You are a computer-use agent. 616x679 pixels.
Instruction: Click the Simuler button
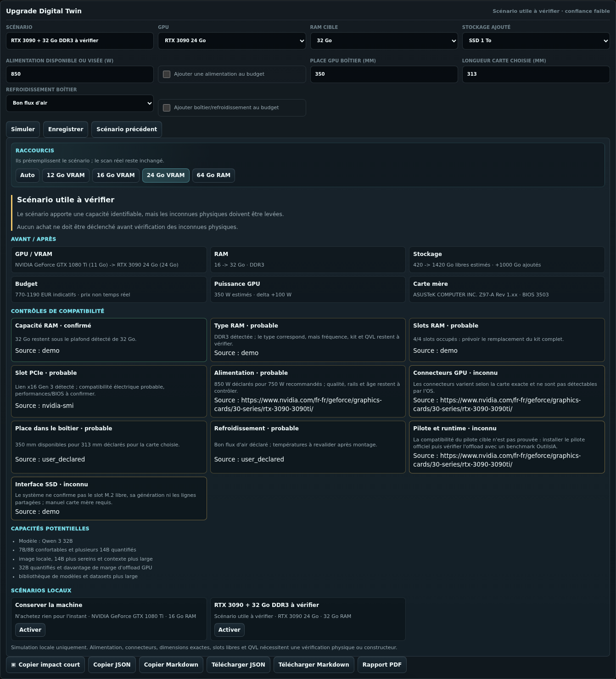(23, 129)
